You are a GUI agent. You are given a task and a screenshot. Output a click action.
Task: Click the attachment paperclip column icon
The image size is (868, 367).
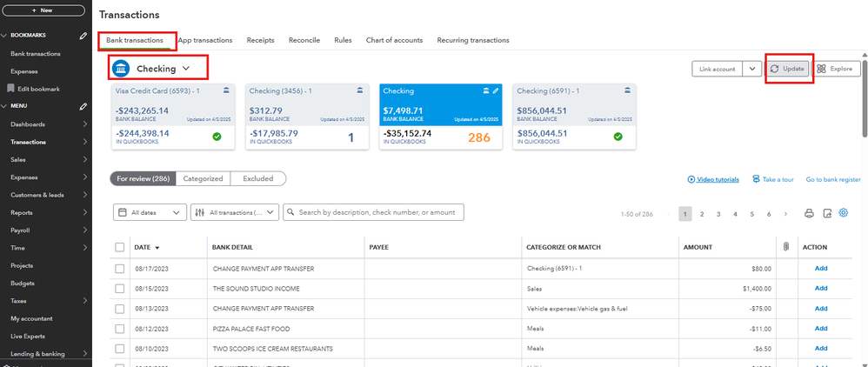coord(785,247)
